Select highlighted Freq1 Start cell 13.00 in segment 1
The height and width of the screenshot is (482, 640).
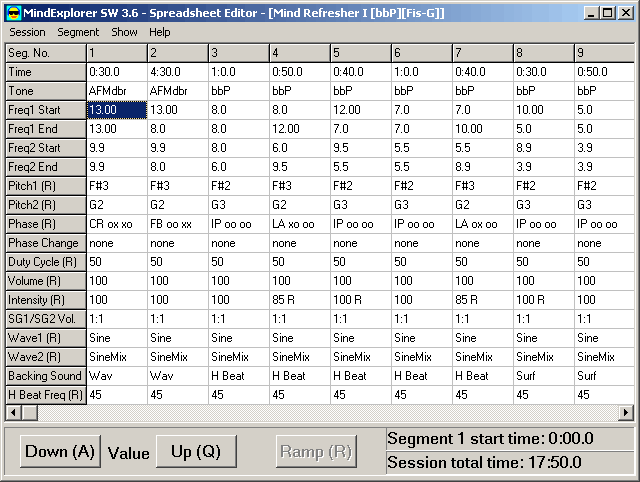(x=117, y=110)
